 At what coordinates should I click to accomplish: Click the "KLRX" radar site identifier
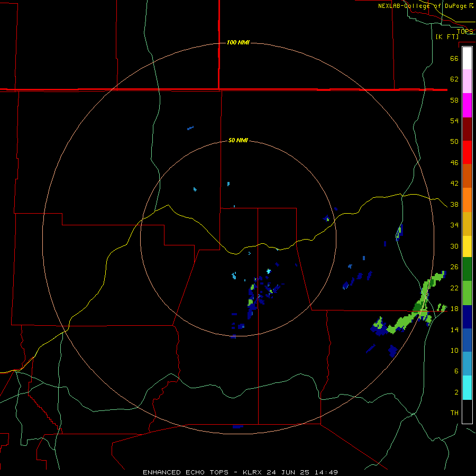click(x=253, y=472)
